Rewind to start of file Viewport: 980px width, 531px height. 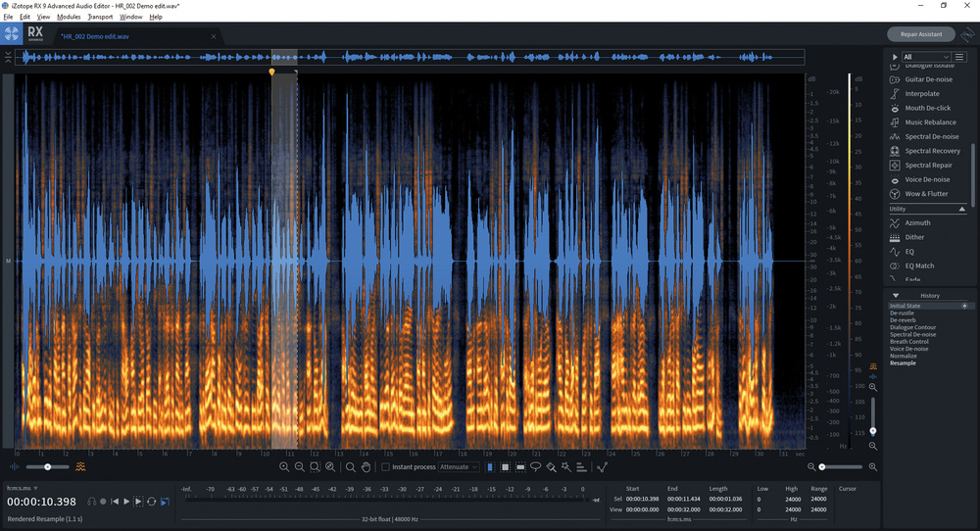(x=115, y=502)
